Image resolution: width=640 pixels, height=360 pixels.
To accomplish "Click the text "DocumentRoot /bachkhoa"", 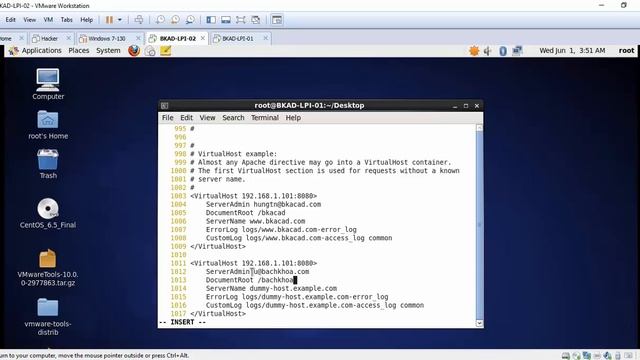I will tap(249, 280).
